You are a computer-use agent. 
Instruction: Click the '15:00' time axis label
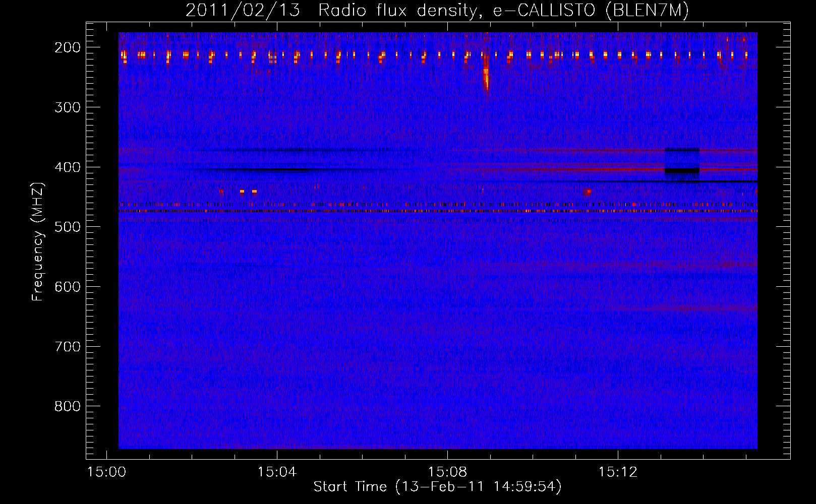pos(106,472)
